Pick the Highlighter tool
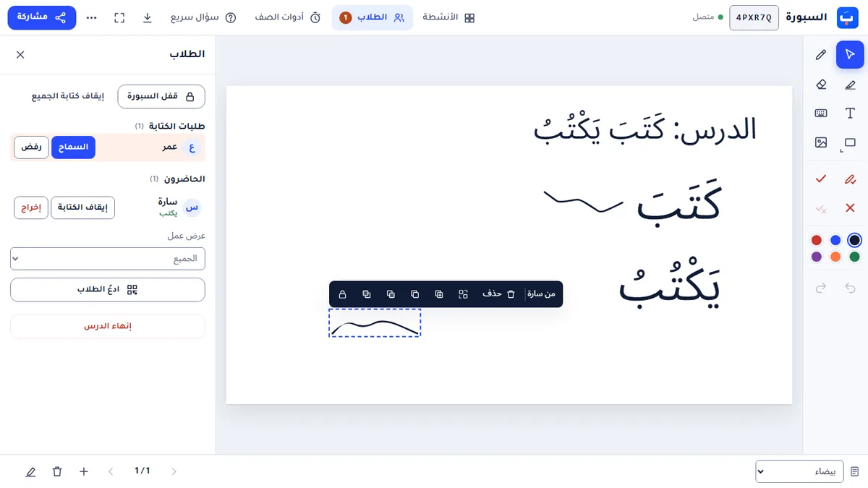The height and width of the screenshot is (488, 868). coord(850,85)
